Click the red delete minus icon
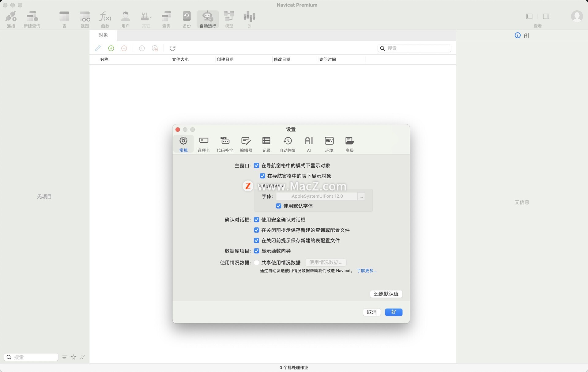The height and width of the screenshot is (372, 588). pos(124,48)
